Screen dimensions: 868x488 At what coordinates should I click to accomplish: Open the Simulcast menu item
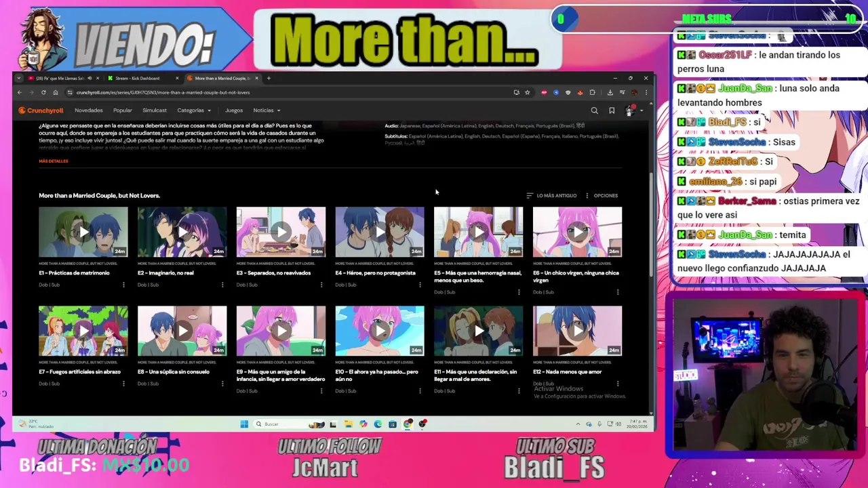pyautogui.click(x=155, y=110)
